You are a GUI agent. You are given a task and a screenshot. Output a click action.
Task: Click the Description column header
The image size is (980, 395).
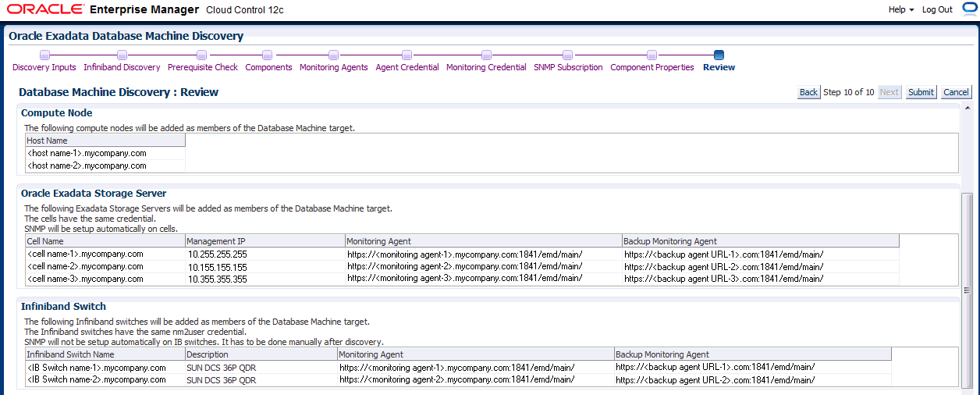pos(261,354)
